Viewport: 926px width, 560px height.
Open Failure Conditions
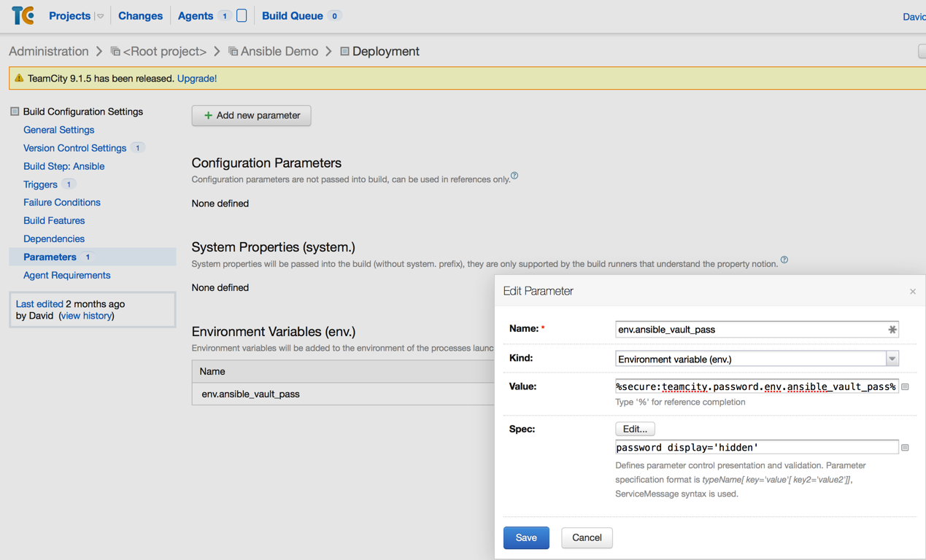pos(62,202)
